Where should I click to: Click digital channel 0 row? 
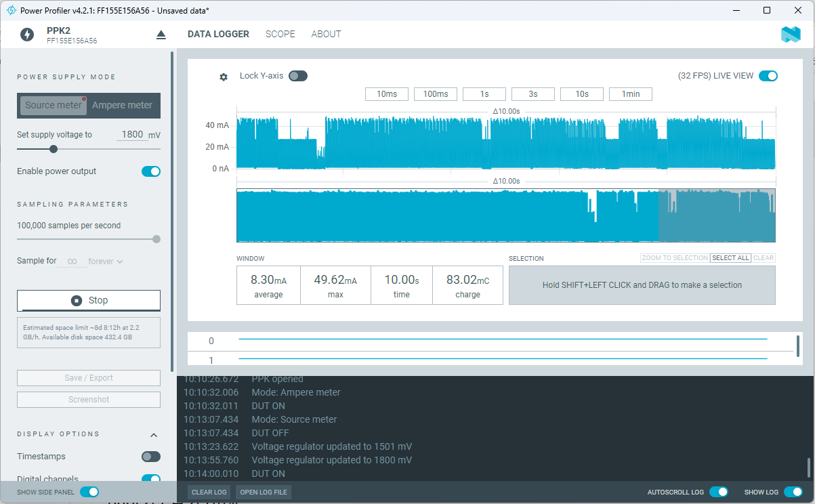[x=490, y=341]
